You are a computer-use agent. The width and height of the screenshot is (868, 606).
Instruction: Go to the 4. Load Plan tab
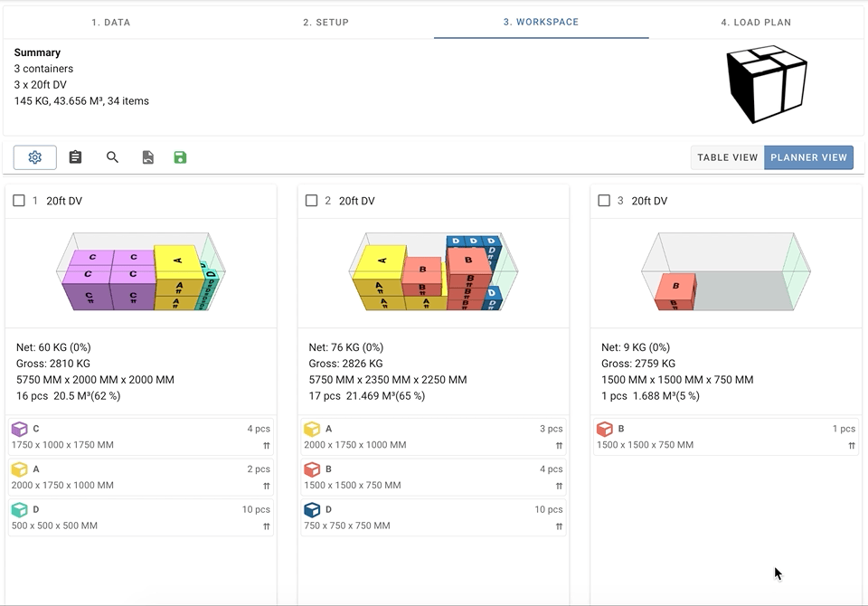pyautogui.click(x=756, y=23)
